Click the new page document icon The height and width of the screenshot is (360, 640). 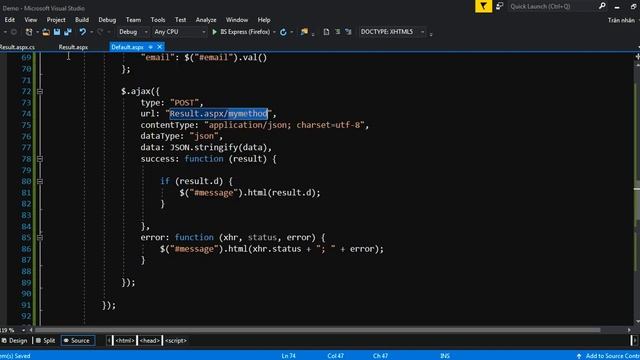(326, 32)
